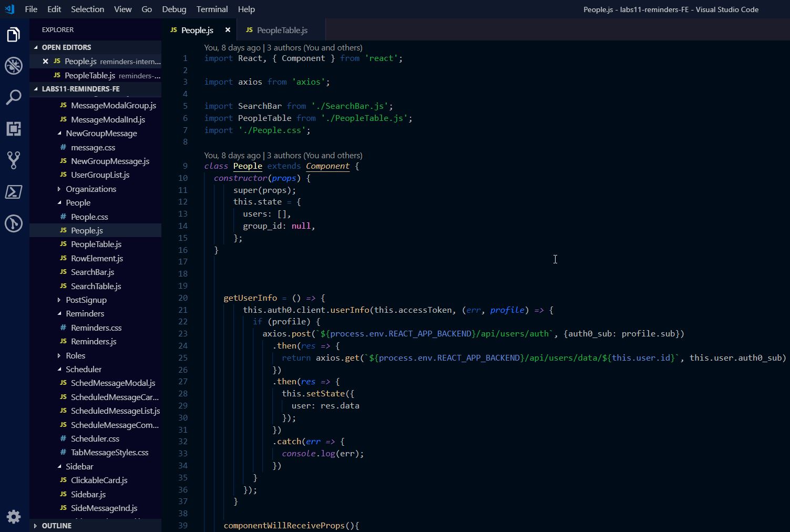Open the Explorer view in activity bar
Image resolution: width=790 pixels, height=532 pixels.
[14, 35]
